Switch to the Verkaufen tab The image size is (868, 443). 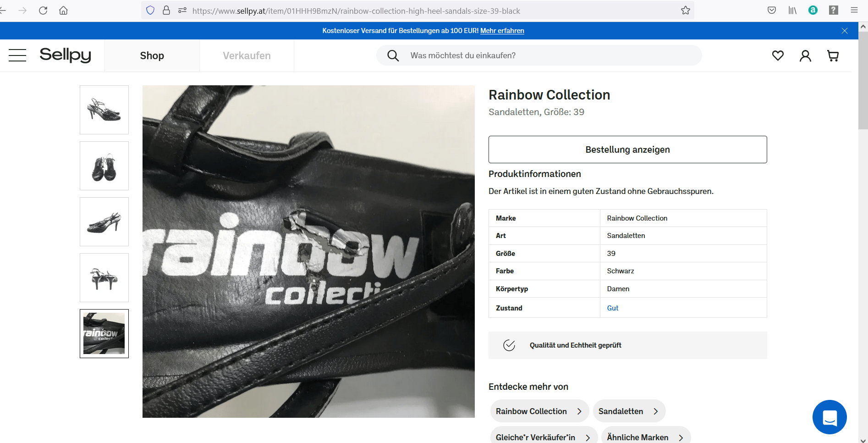click(247, 55)
